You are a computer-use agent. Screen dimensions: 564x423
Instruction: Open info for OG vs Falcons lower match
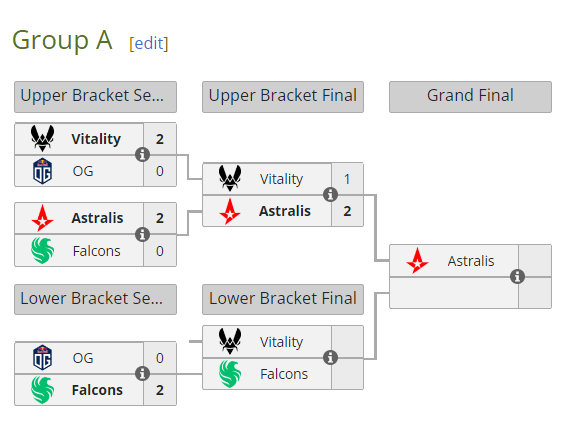142,373
